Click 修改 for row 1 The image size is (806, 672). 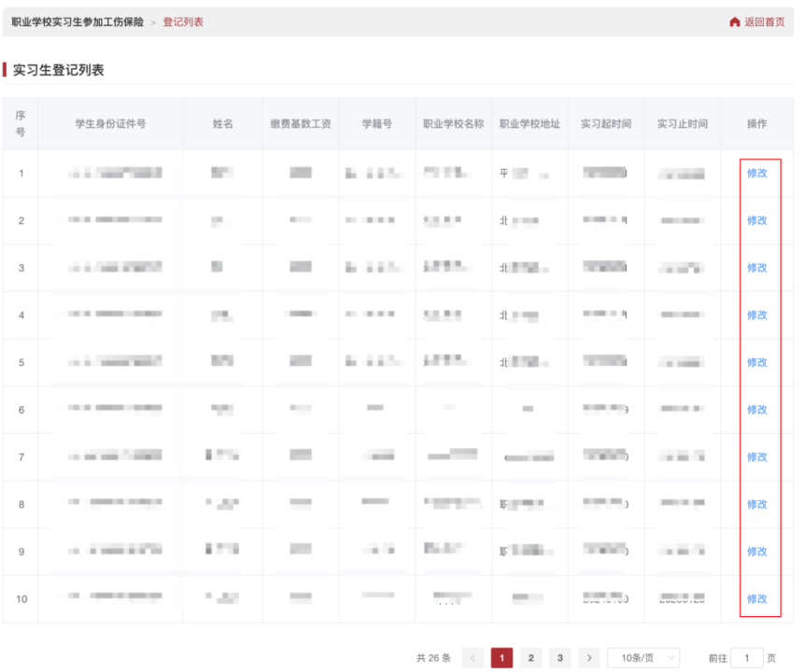click(757, 173)
